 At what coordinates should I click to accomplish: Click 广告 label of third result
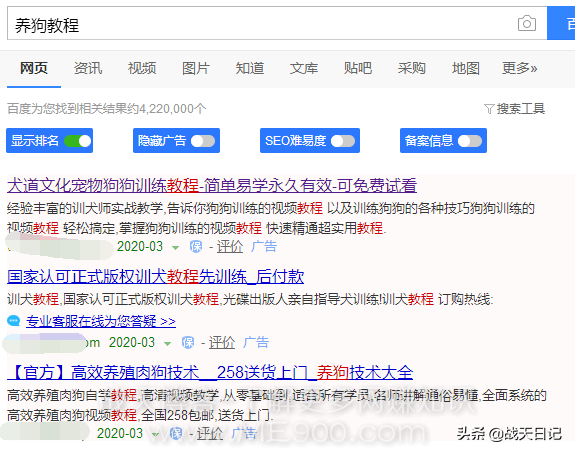244,433
